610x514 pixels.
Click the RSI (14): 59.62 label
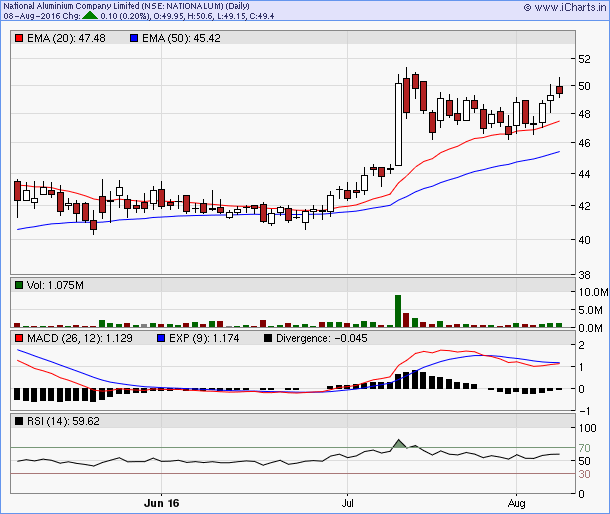[x=63, y=421]
